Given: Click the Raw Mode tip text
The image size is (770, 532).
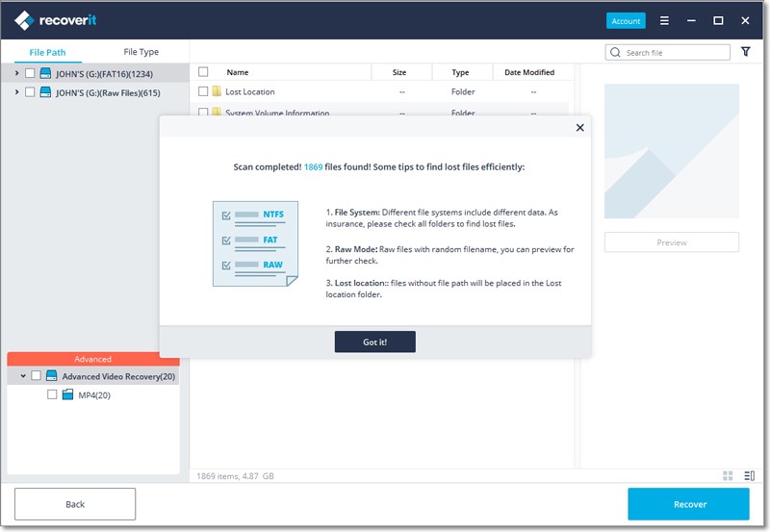Looking at the screenshot, I should [x=449, y=255].
